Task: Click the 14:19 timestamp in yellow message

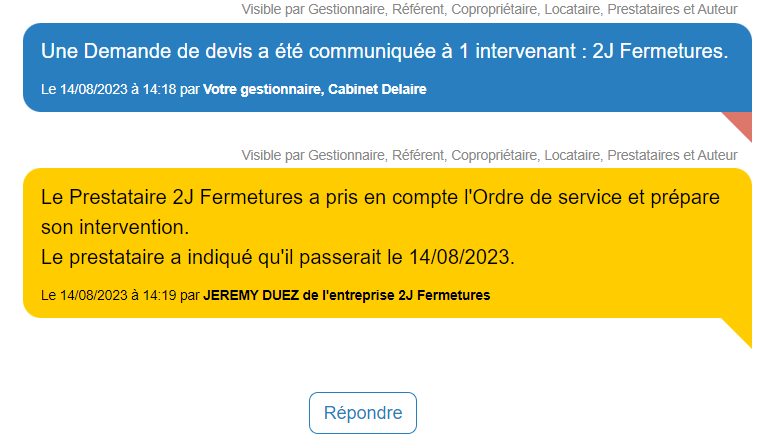Action: 159,295
